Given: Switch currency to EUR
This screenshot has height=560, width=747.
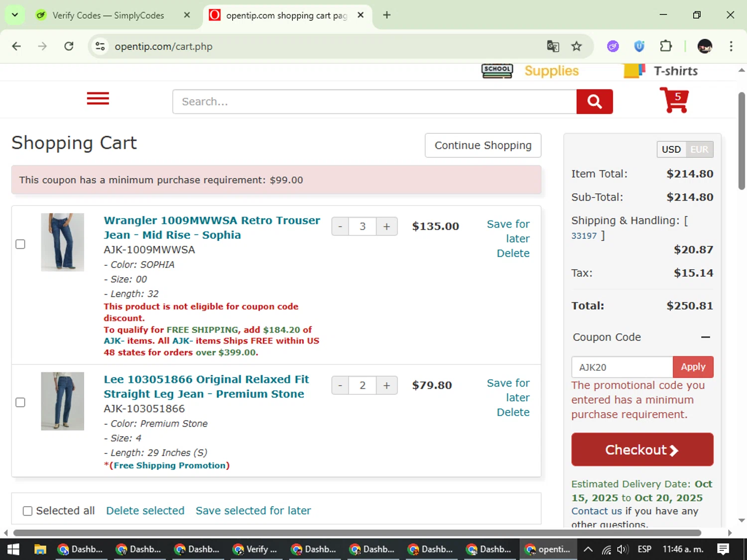Looking at the screenshot, I should click(x=699, y=149).
